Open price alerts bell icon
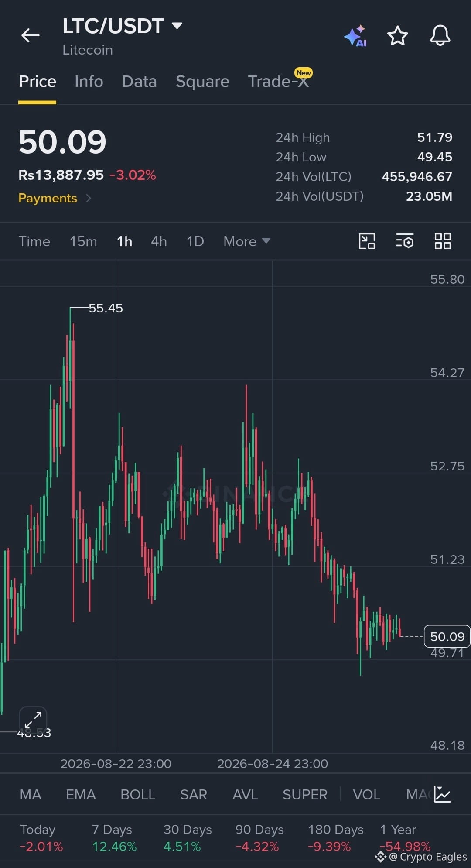Image resolution: width=471 pixels, height=868 pixels. [x=440, y=35]
